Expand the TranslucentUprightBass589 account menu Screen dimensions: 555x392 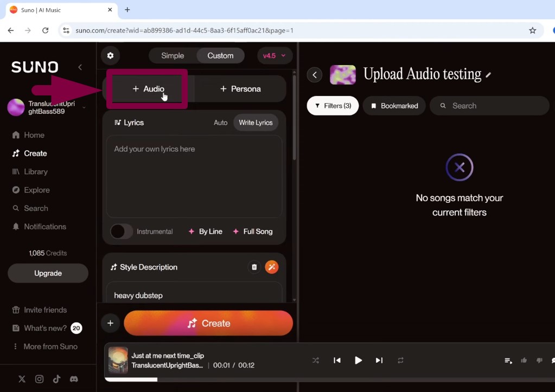84,107
